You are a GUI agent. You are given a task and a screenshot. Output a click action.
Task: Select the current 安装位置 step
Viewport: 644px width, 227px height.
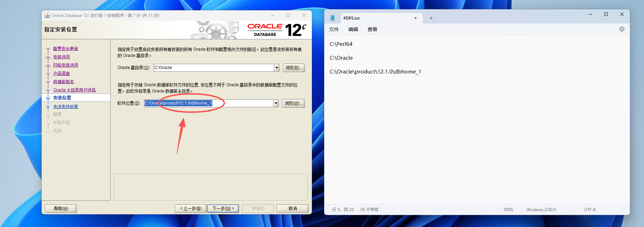click(62, 98)
